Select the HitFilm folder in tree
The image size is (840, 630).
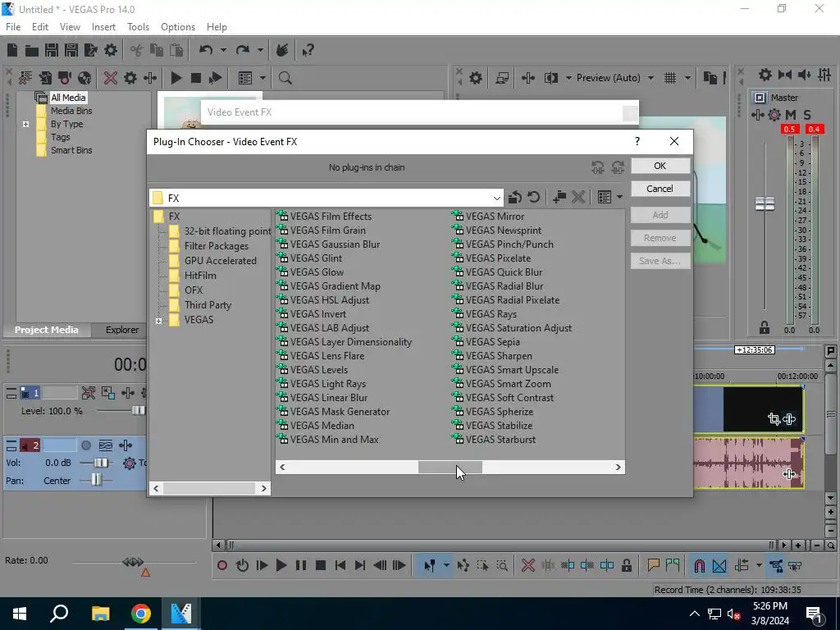[200, 276]
